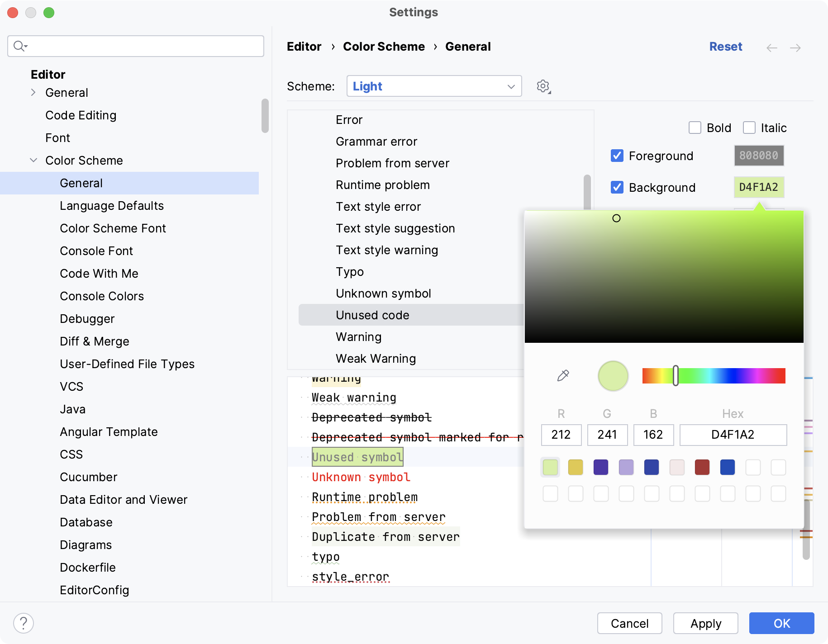Uncheck the Background checkbox
The image size is (828, 644).
(617, 187)
